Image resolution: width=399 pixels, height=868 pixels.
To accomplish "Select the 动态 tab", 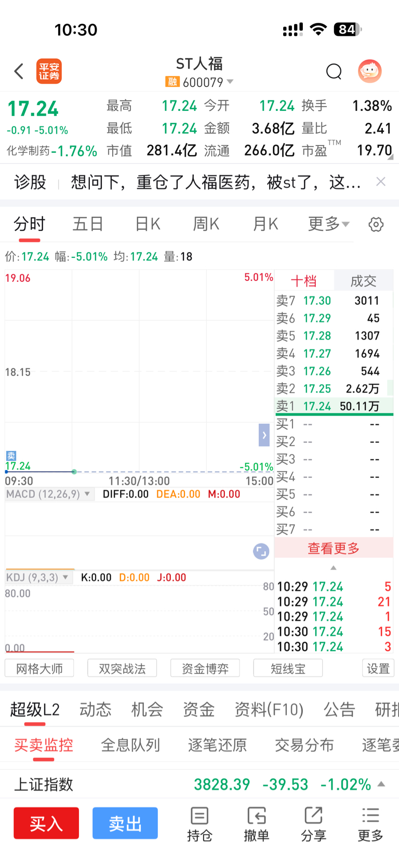I will (96, 709).
